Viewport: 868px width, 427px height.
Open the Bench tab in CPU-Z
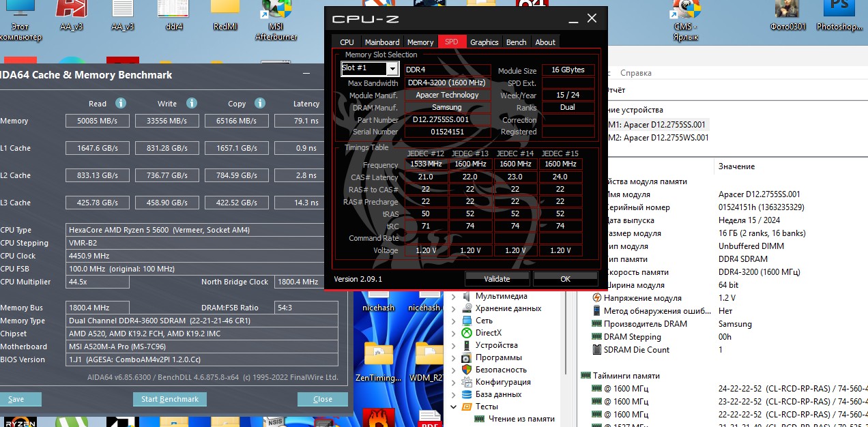(x=516, y=42)
